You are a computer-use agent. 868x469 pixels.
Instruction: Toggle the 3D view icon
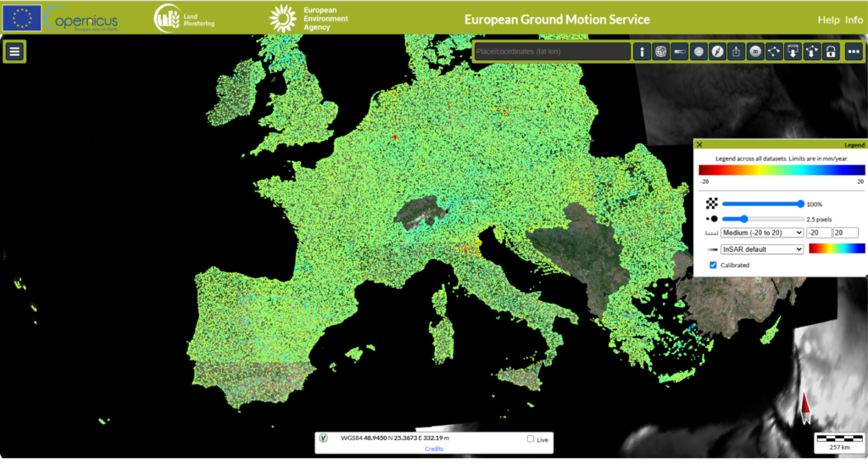pyautogui.click(x=755, y=52)
